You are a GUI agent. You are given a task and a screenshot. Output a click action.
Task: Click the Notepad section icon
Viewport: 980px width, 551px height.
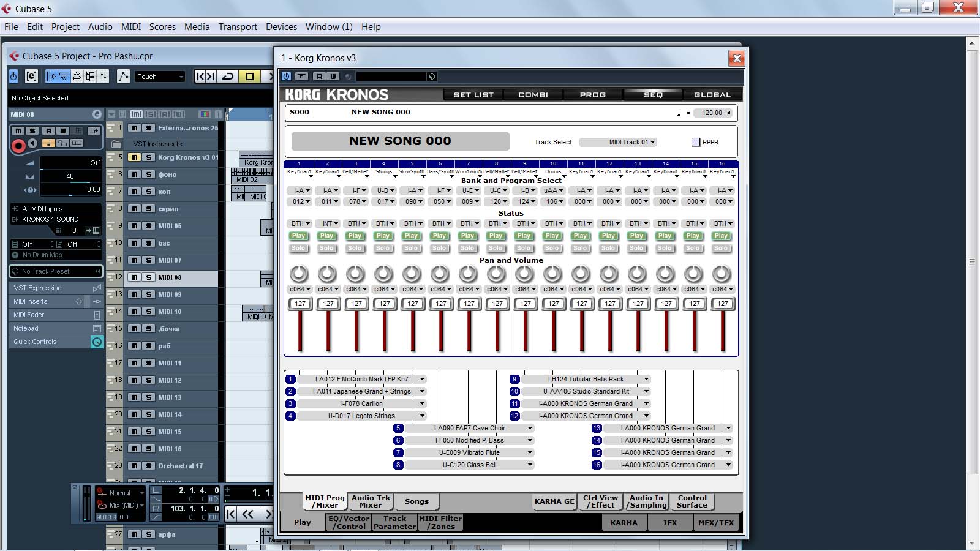coord(97,329)
